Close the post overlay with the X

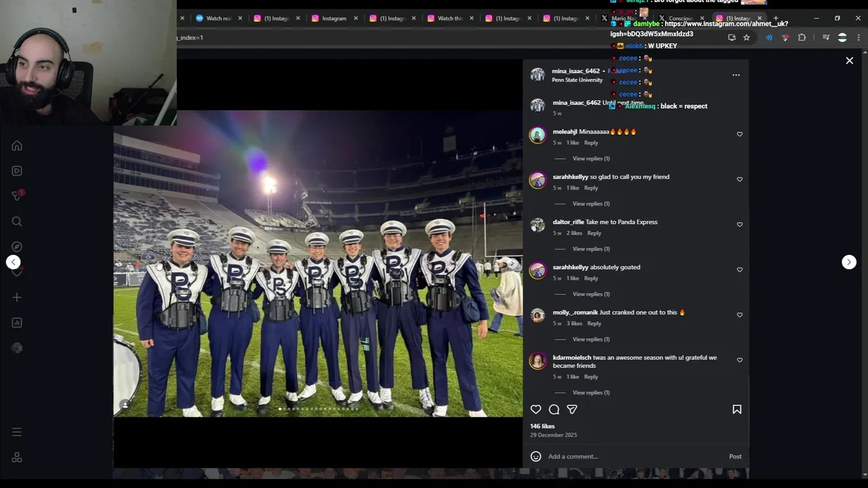[x=849, y=61]
